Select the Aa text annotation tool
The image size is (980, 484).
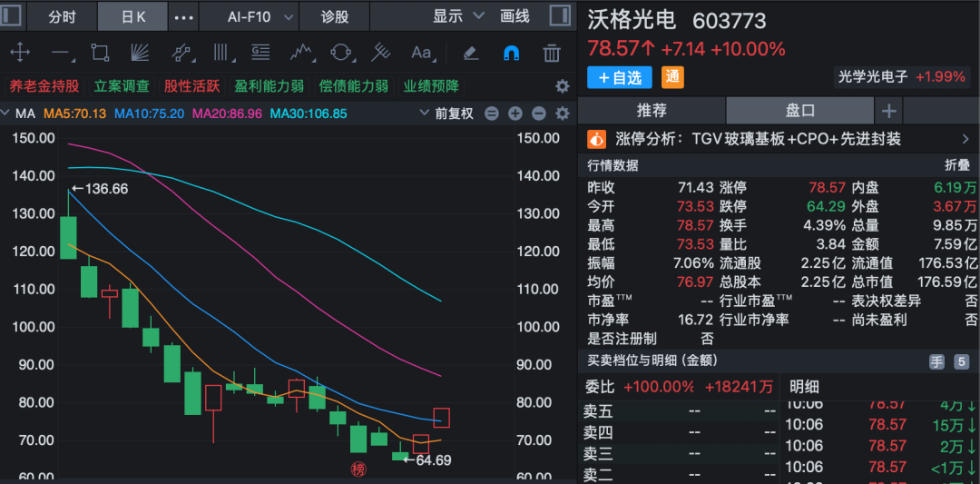coord(423,53)
